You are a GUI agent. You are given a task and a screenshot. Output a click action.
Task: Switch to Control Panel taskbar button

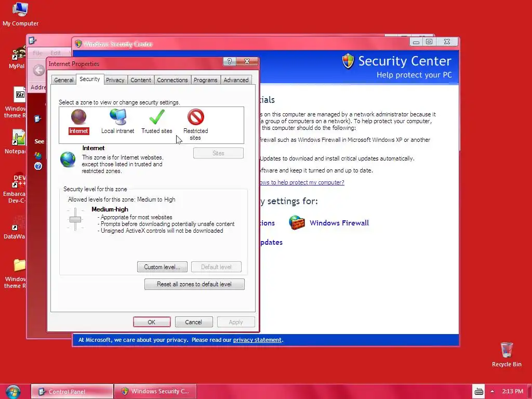(x=72, y=392)
